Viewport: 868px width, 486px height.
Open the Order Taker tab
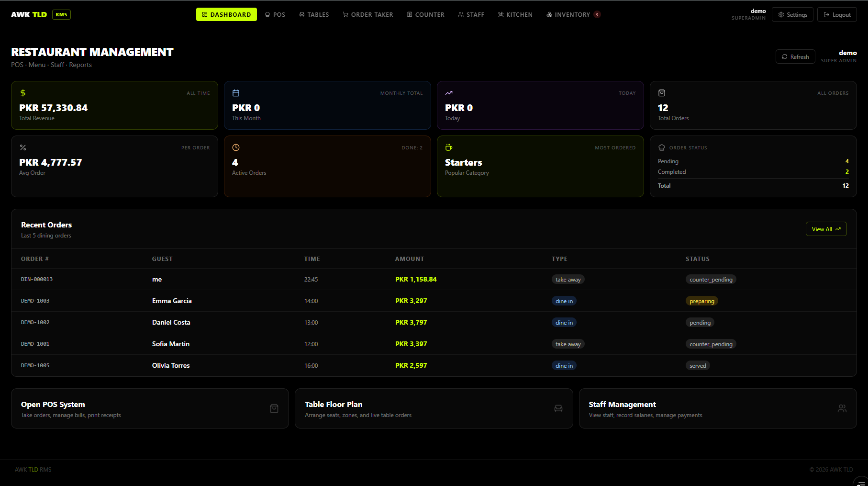(x=368, y=14)
